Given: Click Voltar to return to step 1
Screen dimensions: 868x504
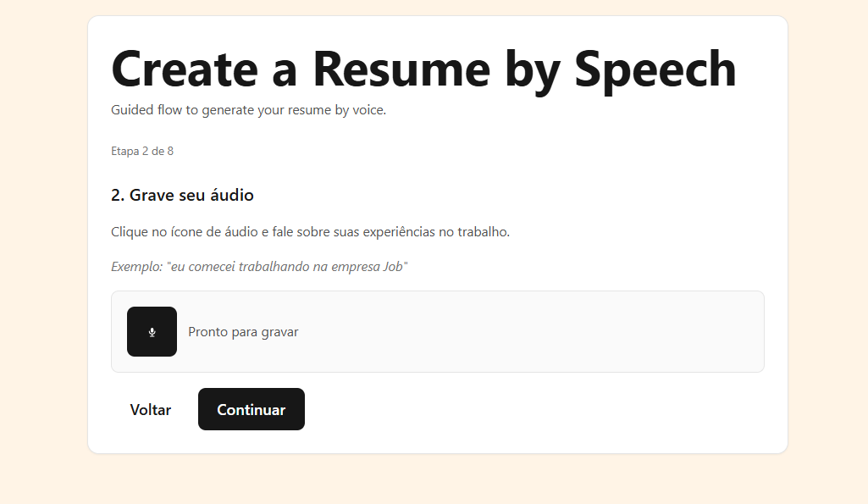Looking at the screenshot, I should click(x=150, y=409).
